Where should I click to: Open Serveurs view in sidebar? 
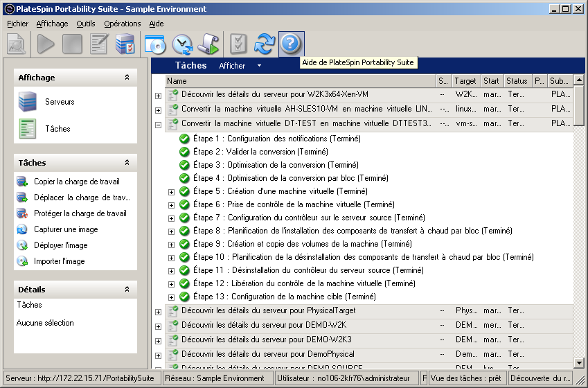tap(60, 102)
